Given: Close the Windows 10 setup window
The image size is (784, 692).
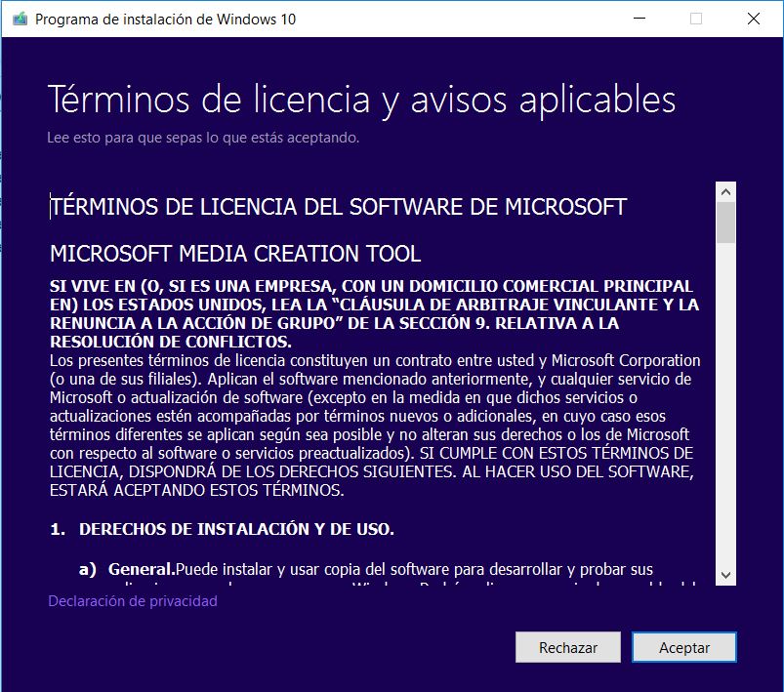Looking at the screenshot, I should [753, 19].
